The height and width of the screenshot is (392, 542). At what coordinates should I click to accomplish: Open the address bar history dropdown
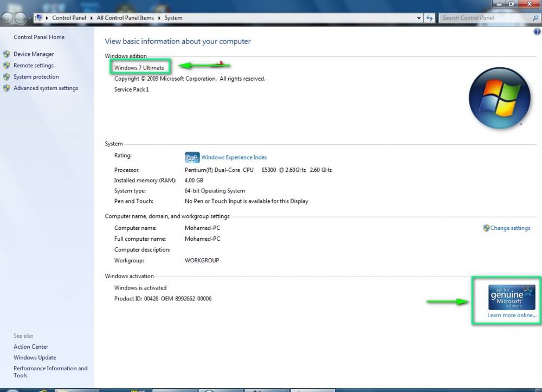click(418, 18)
